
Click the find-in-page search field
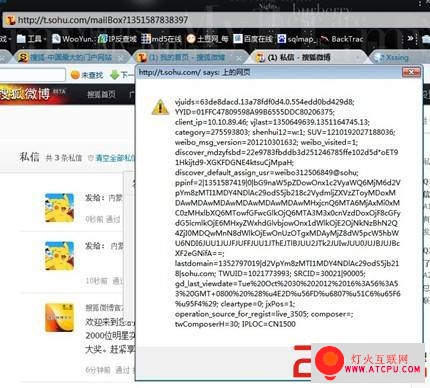32,75
